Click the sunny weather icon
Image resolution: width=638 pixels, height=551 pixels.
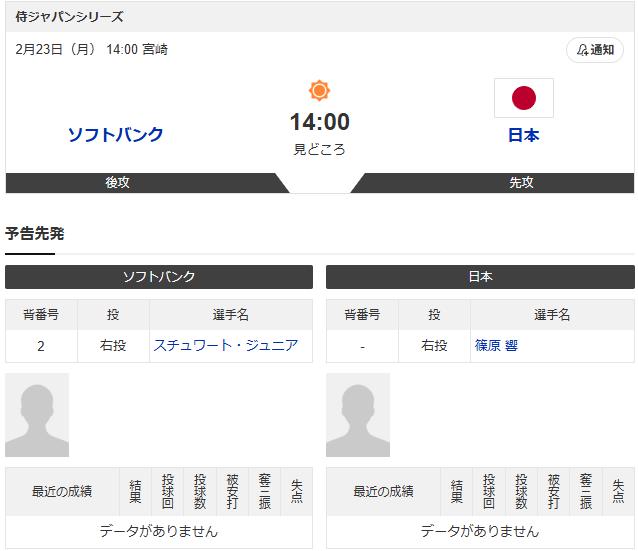coord(319,91)
